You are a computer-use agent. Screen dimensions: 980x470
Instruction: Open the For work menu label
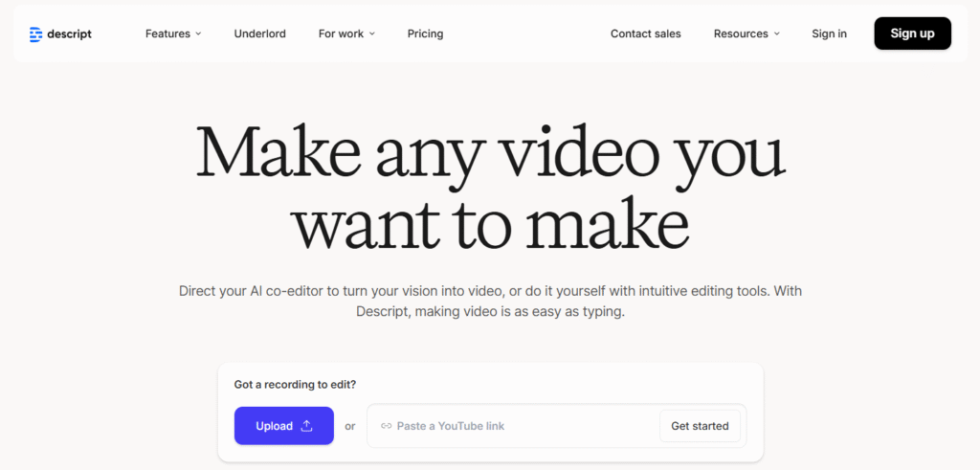pos(341,34)
